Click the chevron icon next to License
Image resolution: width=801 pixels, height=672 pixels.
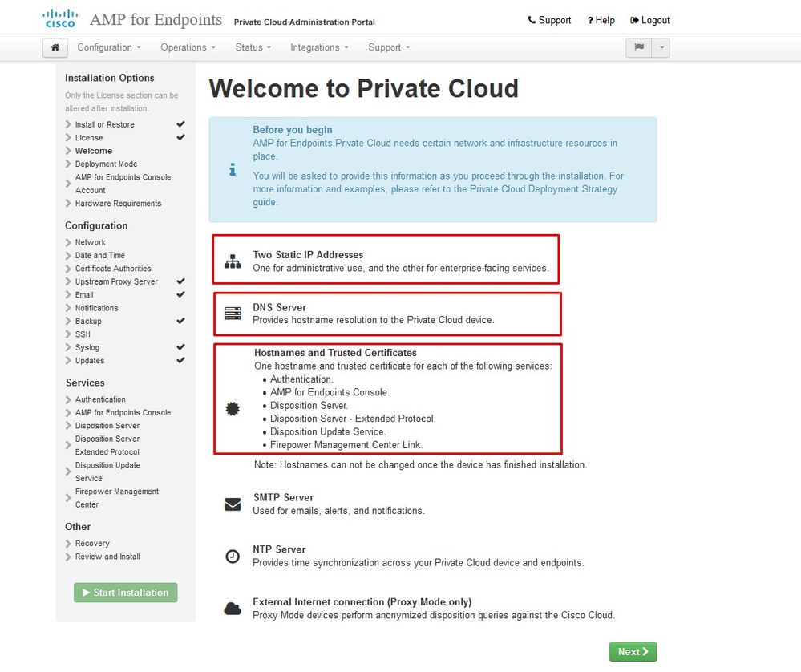(x=68, y=137)
